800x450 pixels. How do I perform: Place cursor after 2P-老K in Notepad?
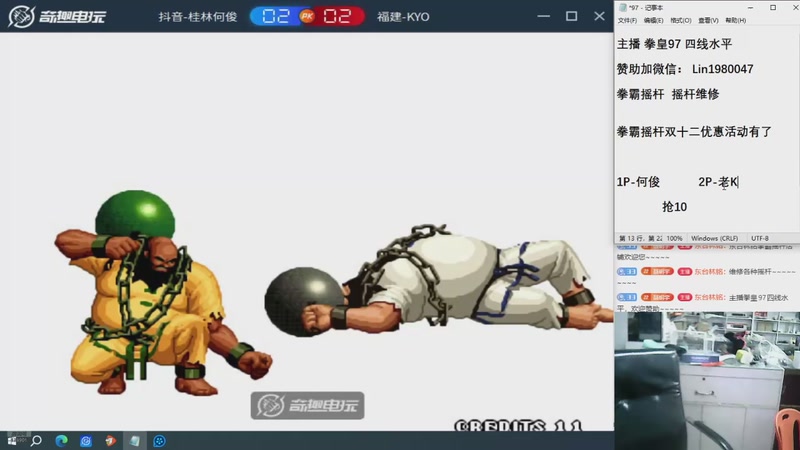(739, 182)
